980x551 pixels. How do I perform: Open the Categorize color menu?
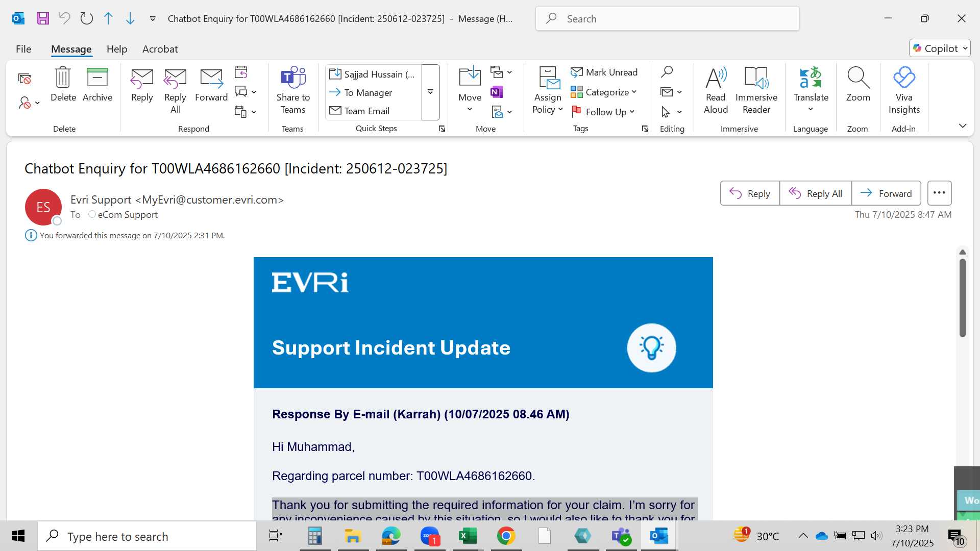(x=604, y=92)
